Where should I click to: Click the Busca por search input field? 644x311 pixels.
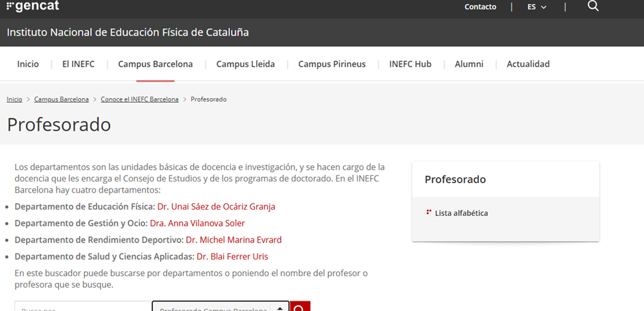(84, 306)
